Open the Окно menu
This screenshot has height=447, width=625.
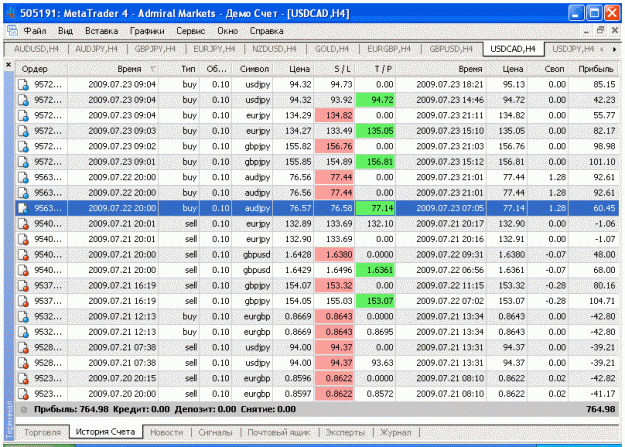[x=228, y=31]
